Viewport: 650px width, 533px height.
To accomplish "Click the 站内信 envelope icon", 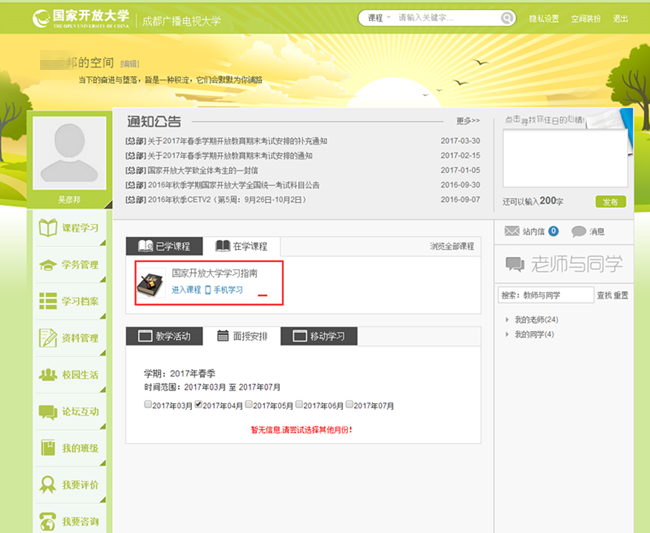I will (512, 231).
